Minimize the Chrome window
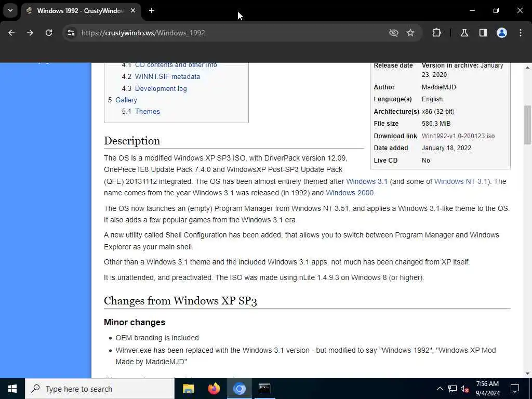Screen dimensions: 532x399 (472, 10)
